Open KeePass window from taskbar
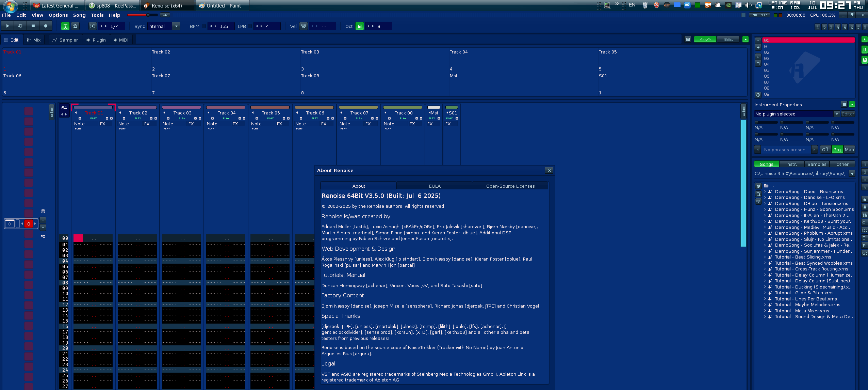The image size is (868, 390). 112,5
